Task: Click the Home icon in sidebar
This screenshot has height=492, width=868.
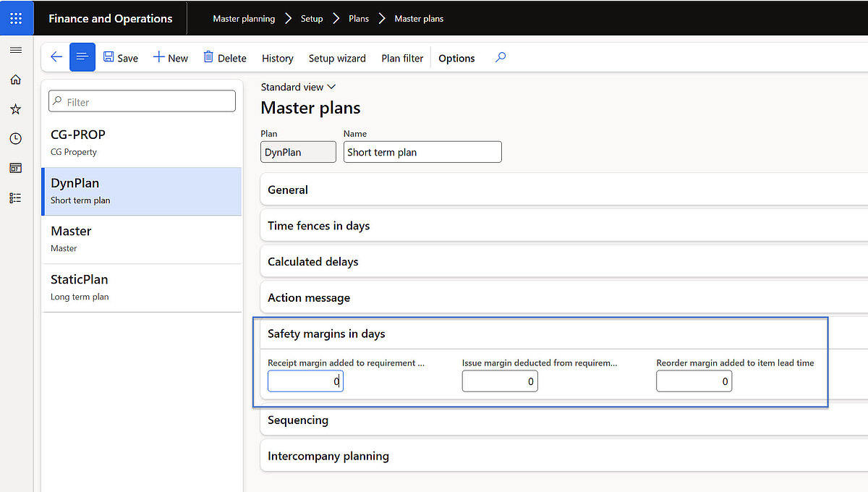Action: coord(16,80)
